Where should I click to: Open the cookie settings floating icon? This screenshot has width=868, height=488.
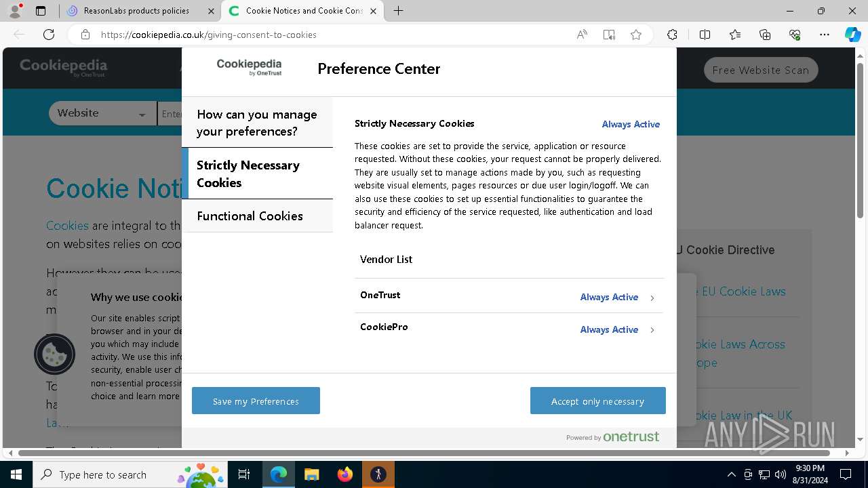54,354
